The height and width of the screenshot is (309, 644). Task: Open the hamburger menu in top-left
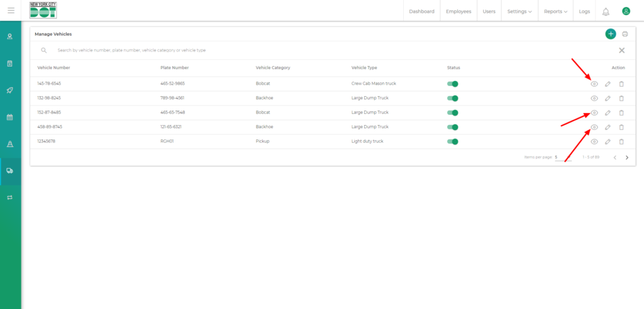[11, 11]
